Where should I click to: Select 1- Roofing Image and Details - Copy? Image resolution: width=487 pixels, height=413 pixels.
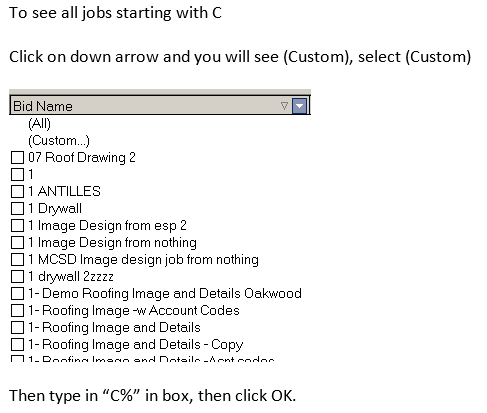click(17, 345)
